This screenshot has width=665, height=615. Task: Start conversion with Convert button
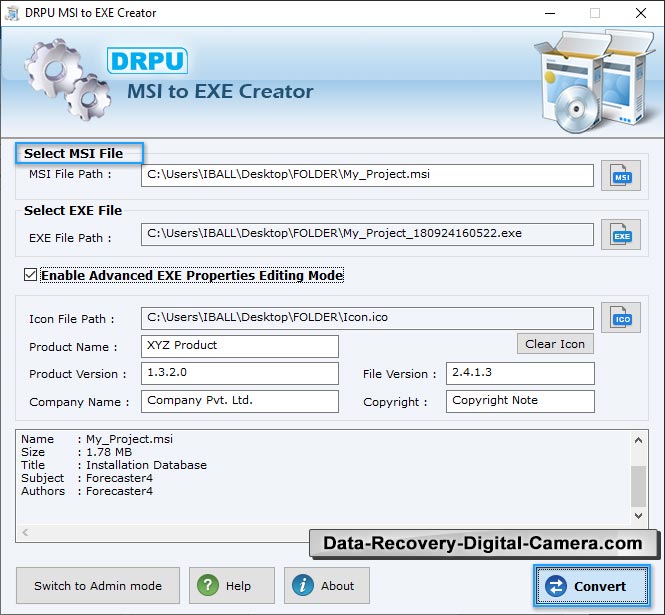[x=592, y=586]
